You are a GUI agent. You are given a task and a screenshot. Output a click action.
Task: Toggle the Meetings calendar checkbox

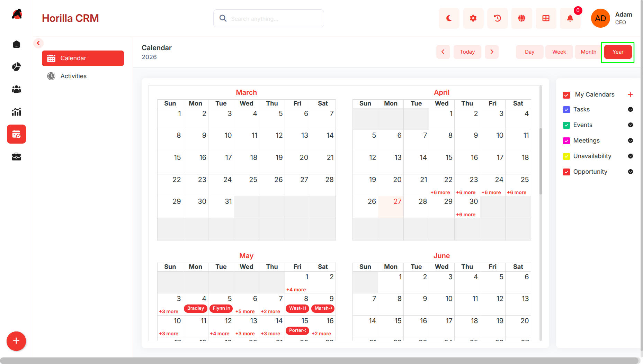[x=566, y=141]
